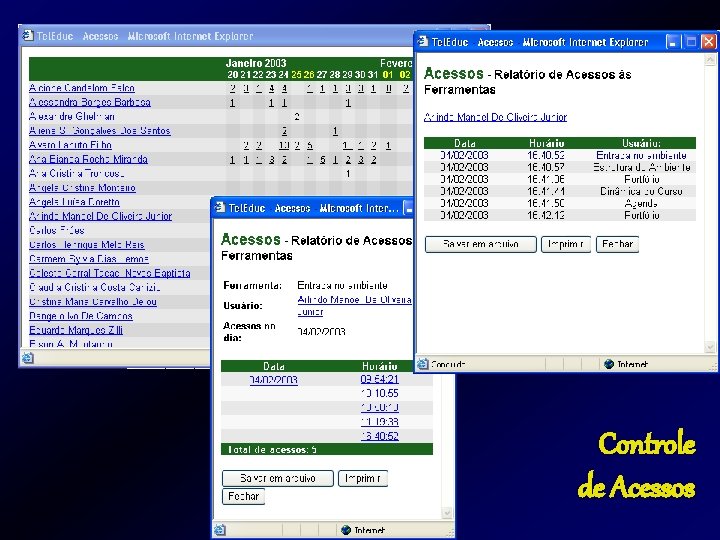This screenshot has width=720, height=540.
Task: Click IE page icon in bottom window title
Action: point(220,208)
